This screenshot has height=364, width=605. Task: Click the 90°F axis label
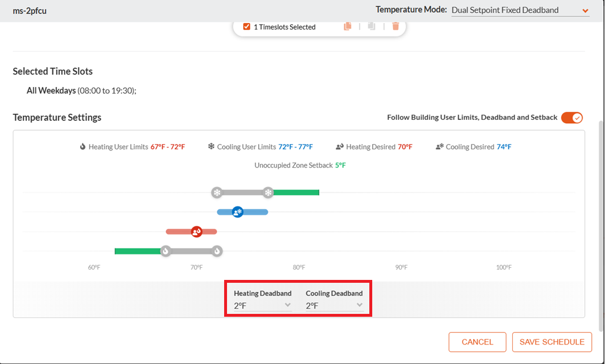tap(401, 267)
